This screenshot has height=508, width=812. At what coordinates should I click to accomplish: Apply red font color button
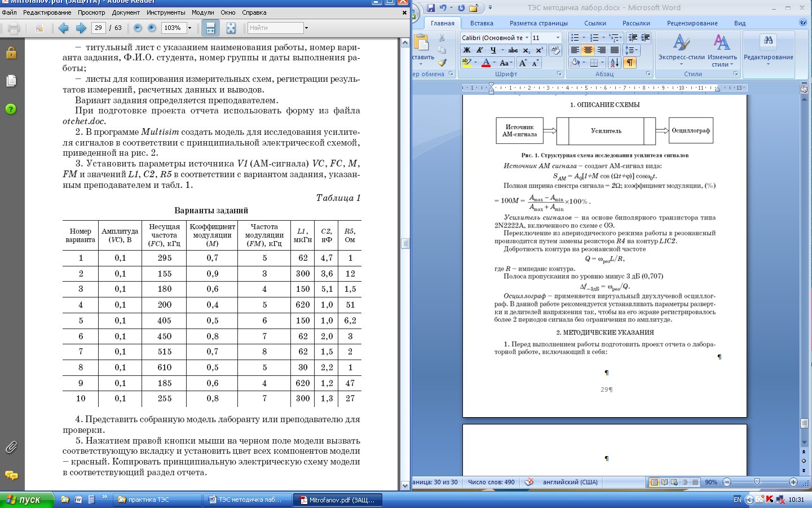point(486,63)
